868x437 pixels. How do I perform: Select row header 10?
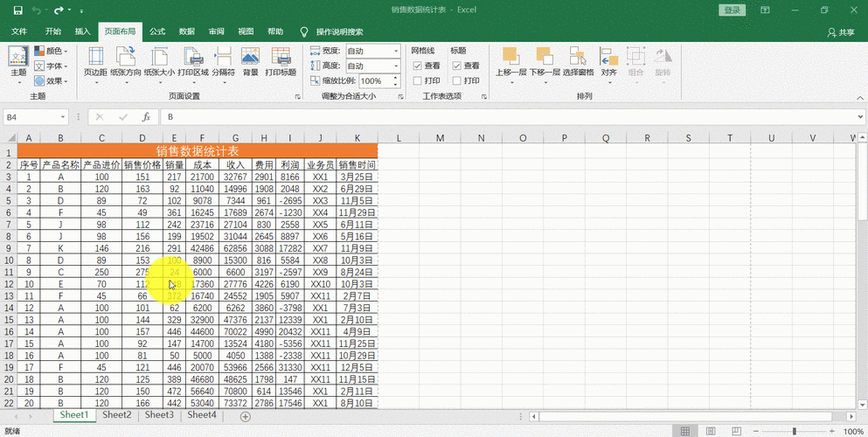coord(8,260)
